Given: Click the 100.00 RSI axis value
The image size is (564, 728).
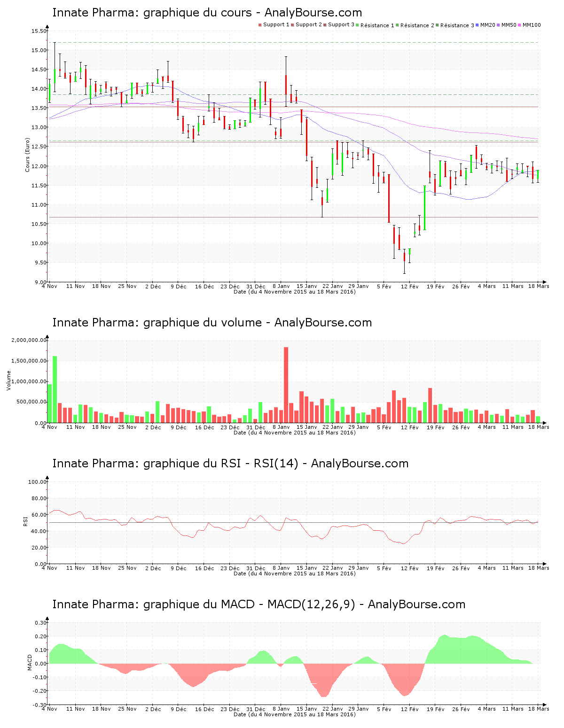Looking at the screenshot, I should (38, 482).
